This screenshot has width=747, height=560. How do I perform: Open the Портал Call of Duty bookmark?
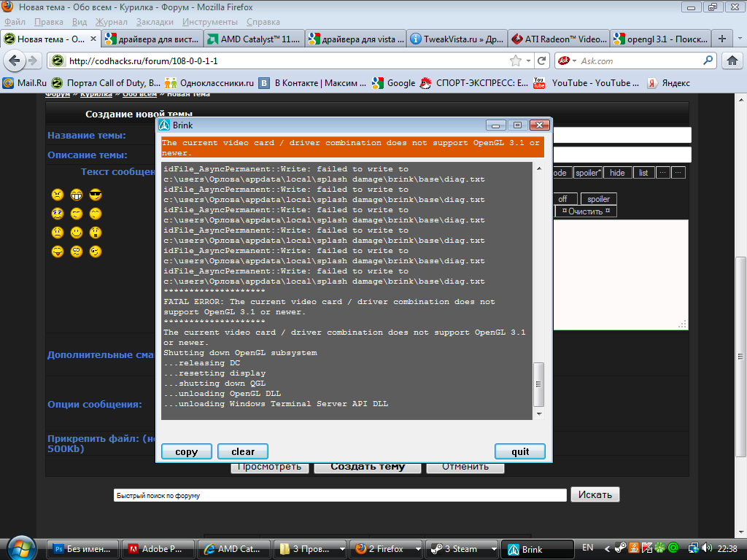click(x=106, y=83)
